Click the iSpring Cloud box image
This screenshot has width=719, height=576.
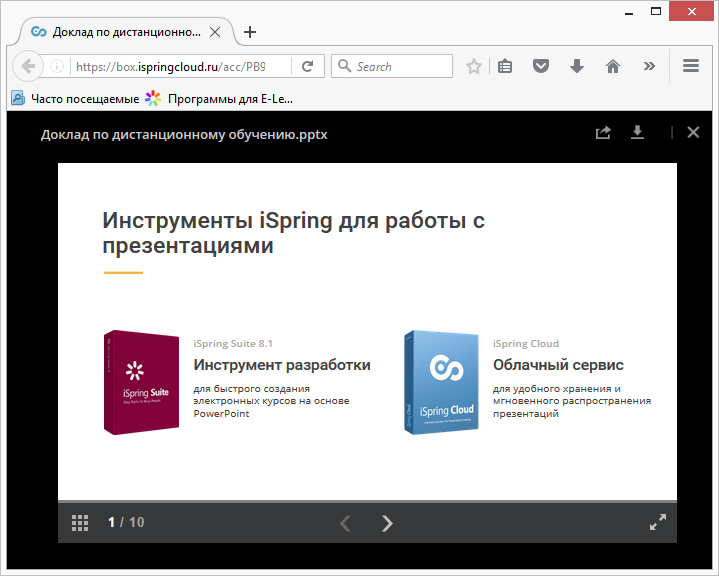pyautogui.click(x=441, y=382)
